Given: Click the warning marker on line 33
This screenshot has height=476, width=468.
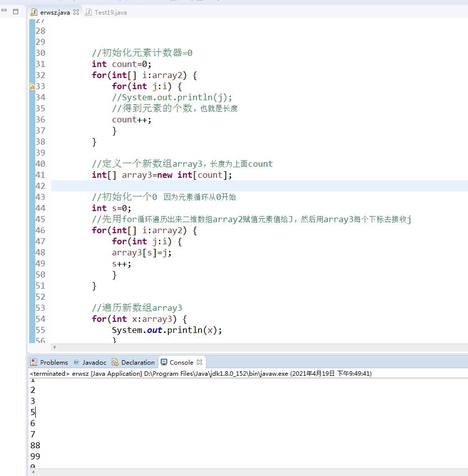Looking at the screenshot, I should pos(32,86).
